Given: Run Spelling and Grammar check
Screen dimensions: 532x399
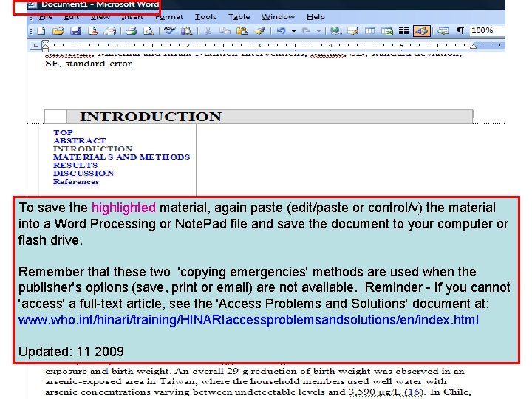Looking at the screenshot, I should [x=169, y=31].
